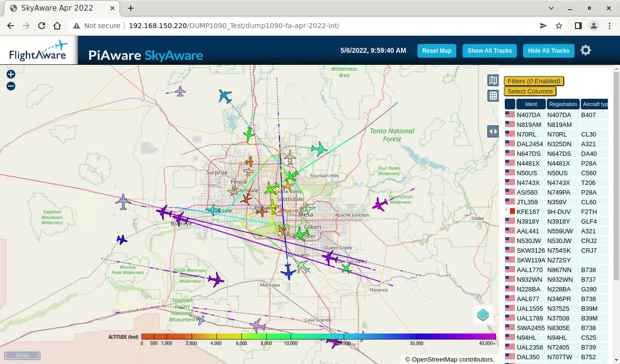Screen dimensions: 620x364
Task: Toggle the grid table view icon
Action: pyautogui.click(x=493, y=95)
